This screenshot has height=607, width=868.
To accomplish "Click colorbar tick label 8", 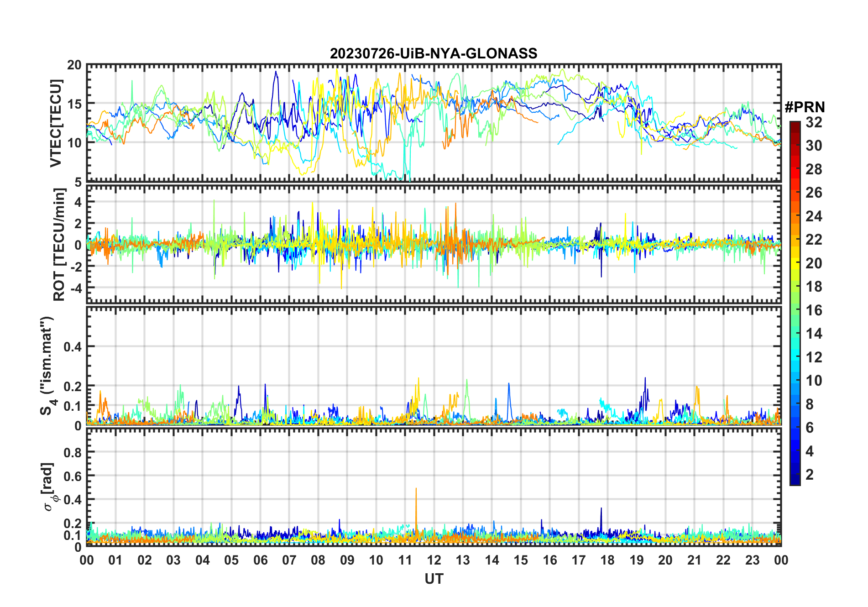I will click(x=810, y=404).
